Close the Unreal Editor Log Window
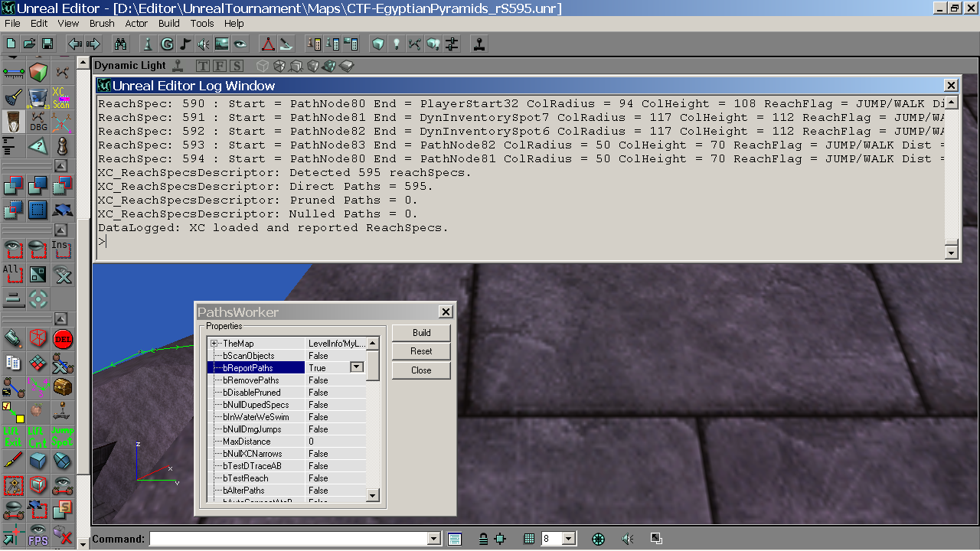Viewport: 980px width, 551px height. [951, 86]
